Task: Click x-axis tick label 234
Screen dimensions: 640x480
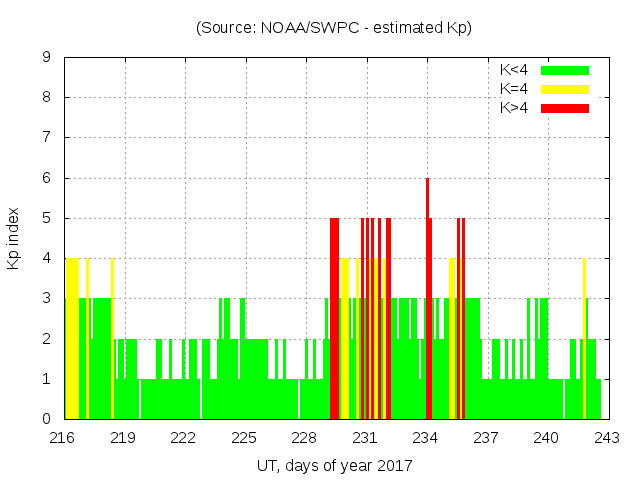Action: tap(426, 437)
